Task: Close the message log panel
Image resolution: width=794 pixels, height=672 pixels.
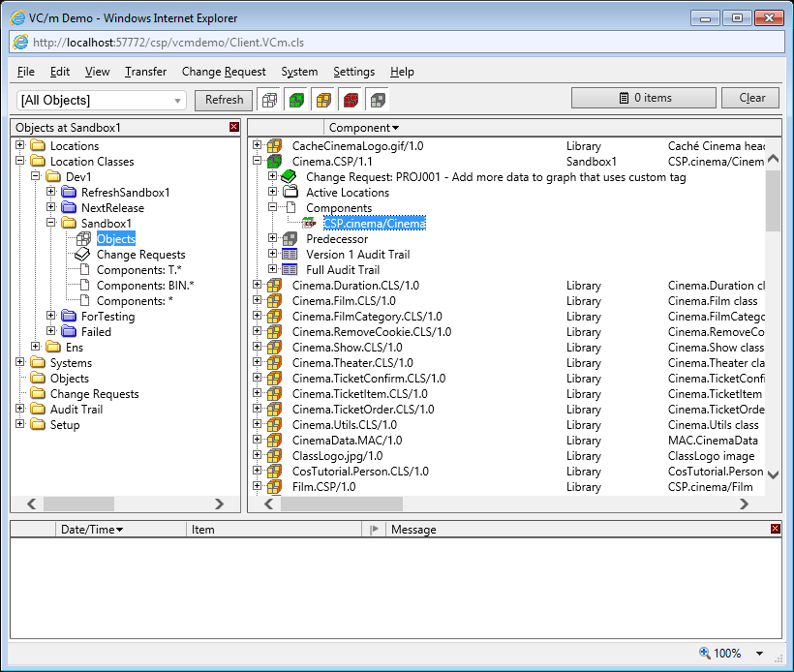Action: (775, 529)
